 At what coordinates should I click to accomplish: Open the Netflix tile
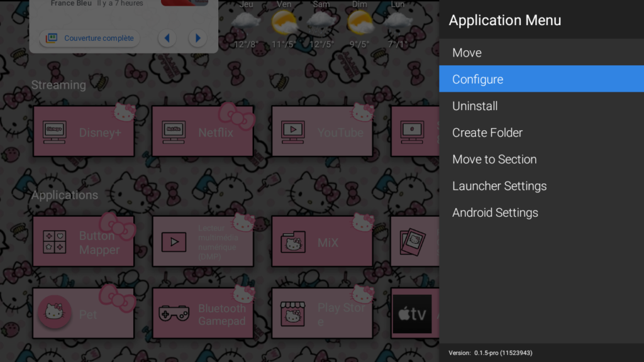pos(203,132)
